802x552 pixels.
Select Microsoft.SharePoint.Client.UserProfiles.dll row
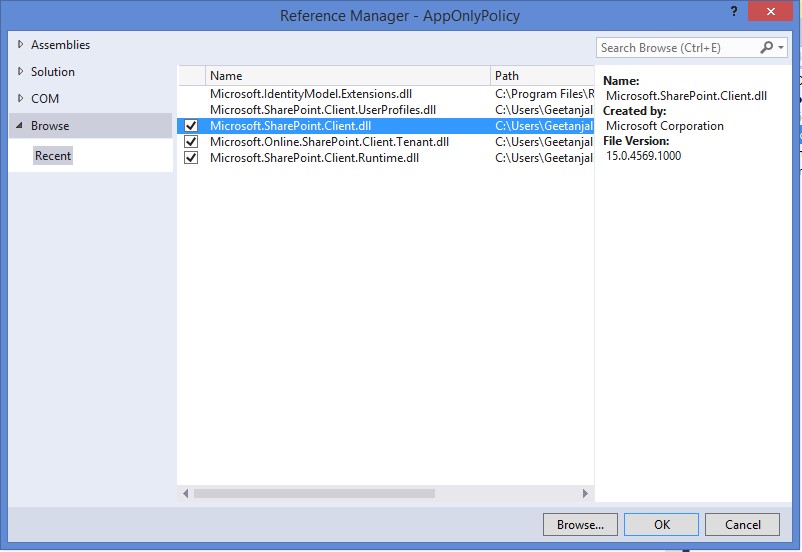point(386,109)
